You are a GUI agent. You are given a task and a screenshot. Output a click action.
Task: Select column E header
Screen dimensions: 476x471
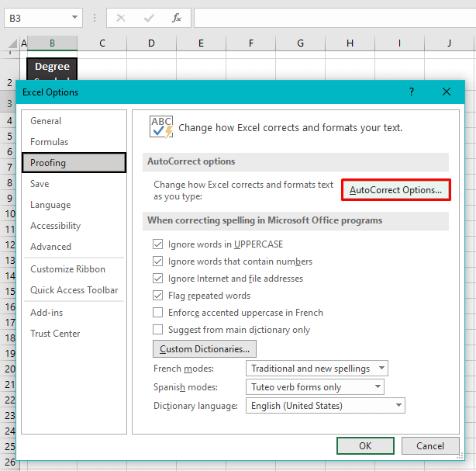[x=201, y=43]
